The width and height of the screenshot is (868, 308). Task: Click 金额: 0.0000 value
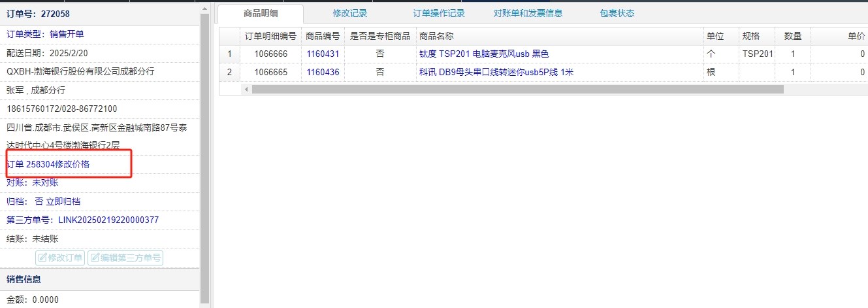pos(32,300)
